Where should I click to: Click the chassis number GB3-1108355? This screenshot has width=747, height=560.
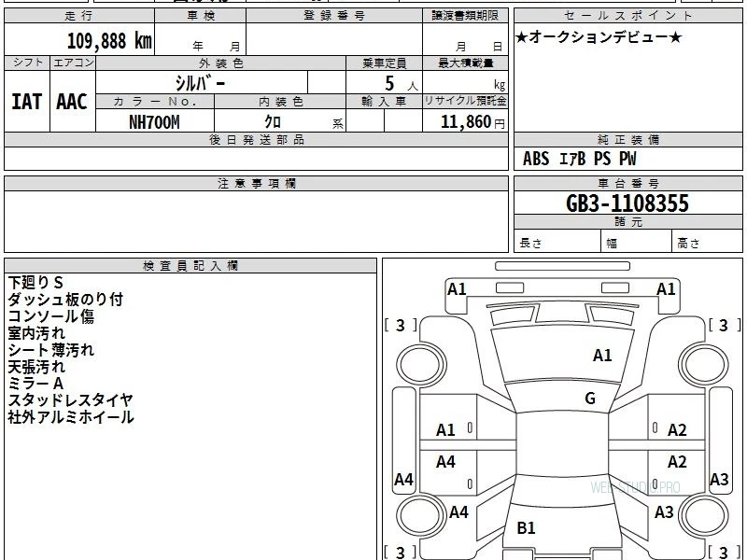point(627,203)
